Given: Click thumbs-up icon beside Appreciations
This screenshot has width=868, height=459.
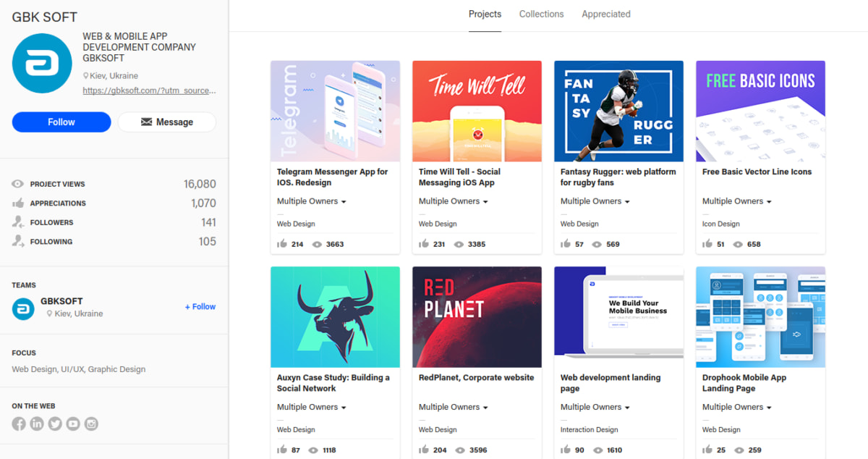Looking at the screenshot, I should pos(18,203).
